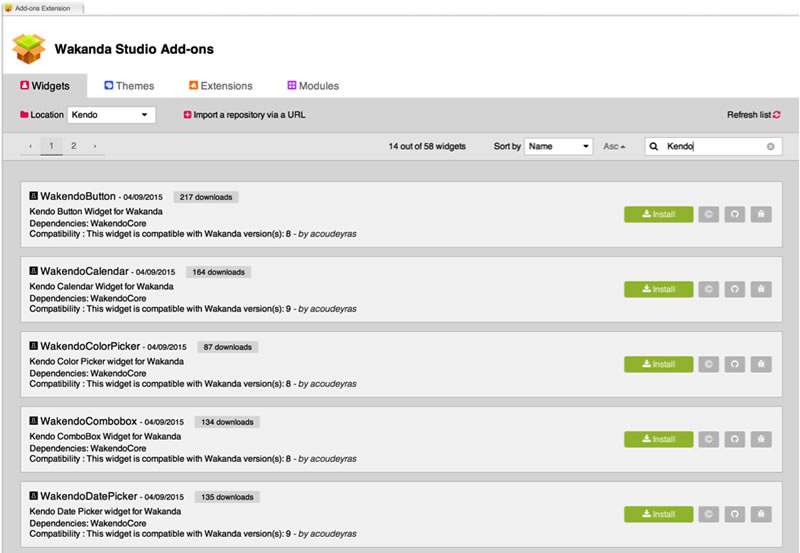Report an issue for WakendoButton

pos(761,214)
